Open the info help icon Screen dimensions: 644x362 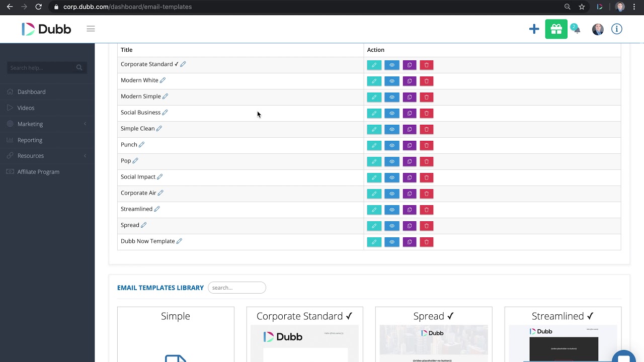[x=617, y=29]
